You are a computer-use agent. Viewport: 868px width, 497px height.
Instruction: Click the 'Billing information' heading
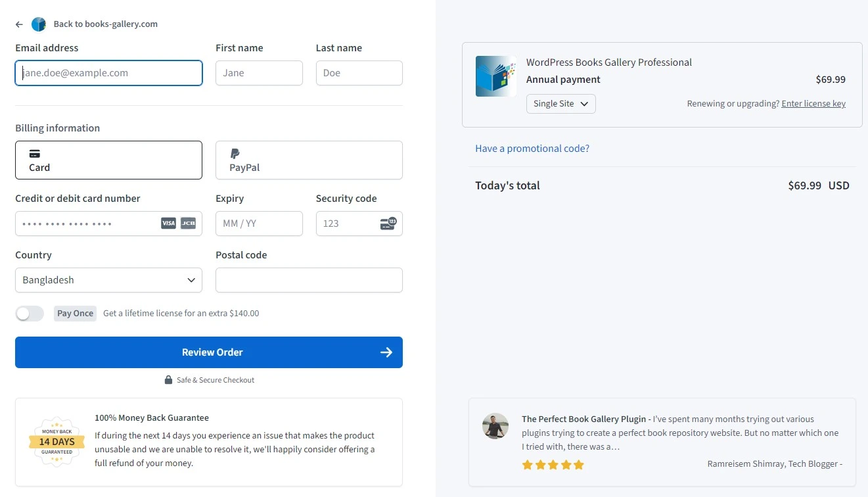coord(58,128)
